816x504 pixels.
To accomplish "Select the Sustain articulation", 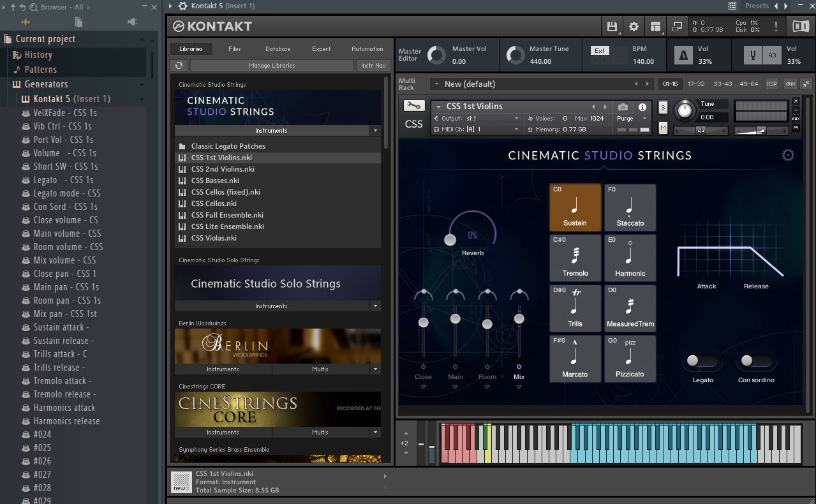I will point(575,208).
